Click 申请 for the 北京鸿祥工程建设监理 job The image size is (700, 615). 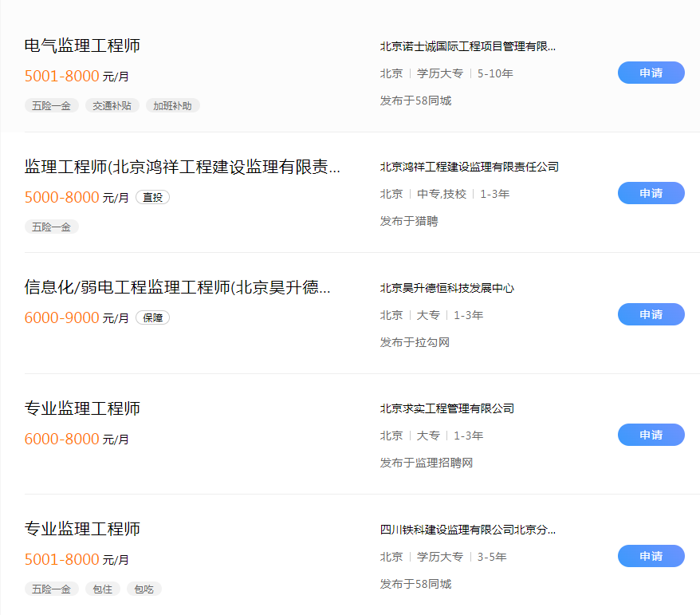(651, 193)
